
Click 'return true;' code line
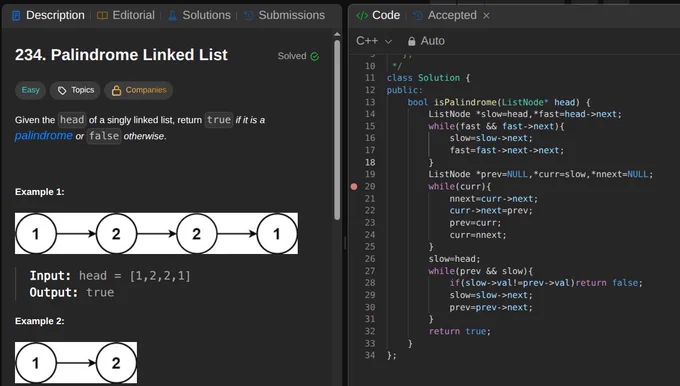click(459, 331)
